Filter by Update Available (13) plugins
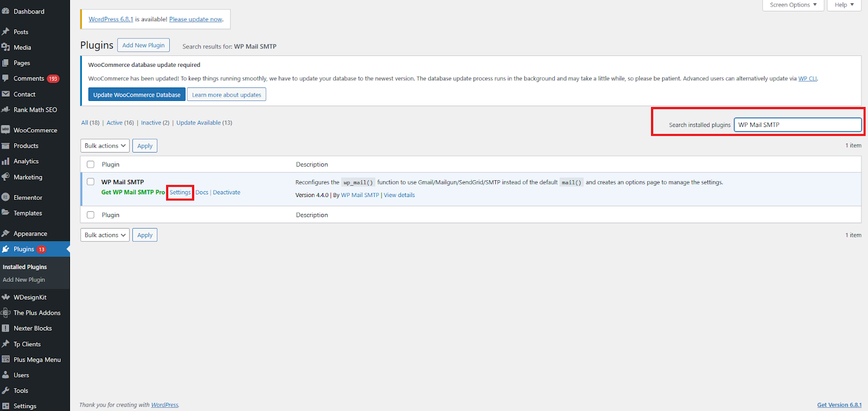The height and width of the screenshot is (411, 868). click(204, 123)
